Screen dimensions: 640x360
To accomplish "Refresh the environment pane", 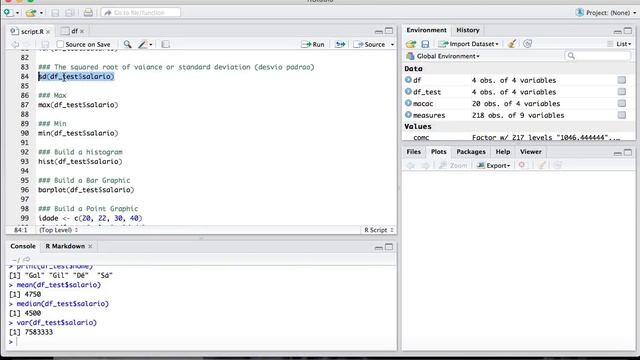I will (x=528, y=44).
